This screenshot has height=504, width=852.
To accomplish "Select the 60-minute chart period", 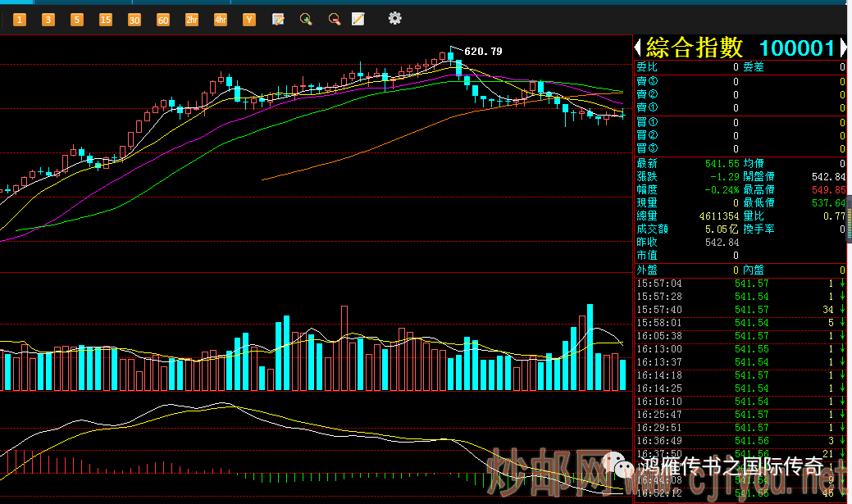I will click(x=163, y=19).
